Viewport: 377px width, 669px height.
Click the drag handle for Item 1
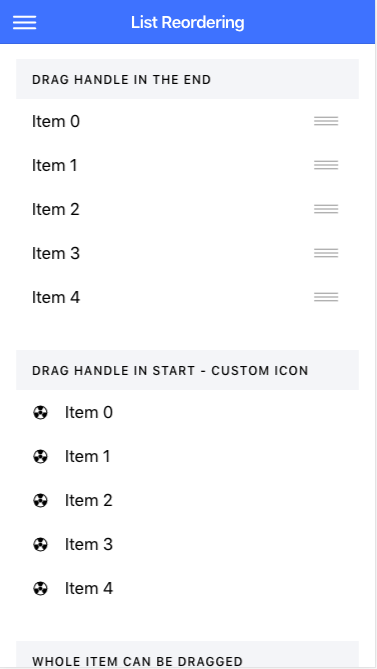(x=326, y=165)
